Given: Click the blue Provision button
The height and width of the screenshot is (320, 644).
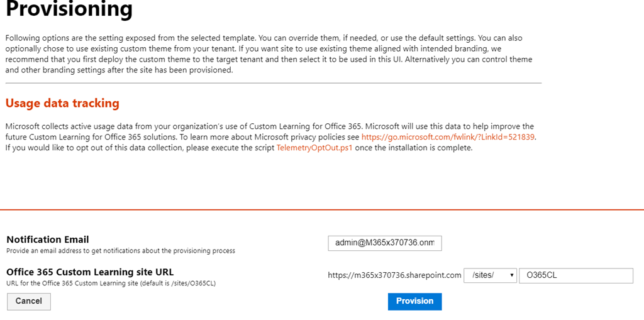Looking at the screenshot, I should pyautogui.click(x=414, y=302).
